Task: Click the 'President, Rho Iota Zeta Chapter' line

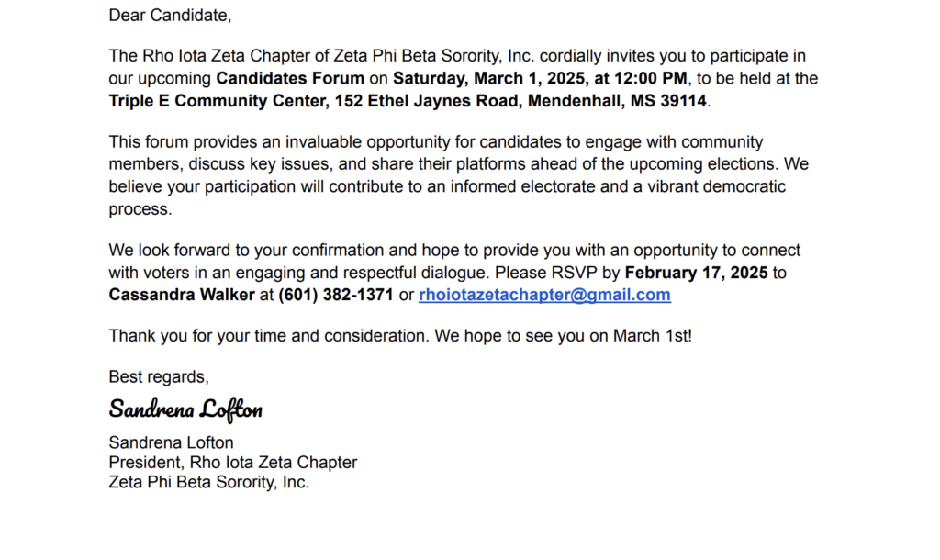Action: 232,463
